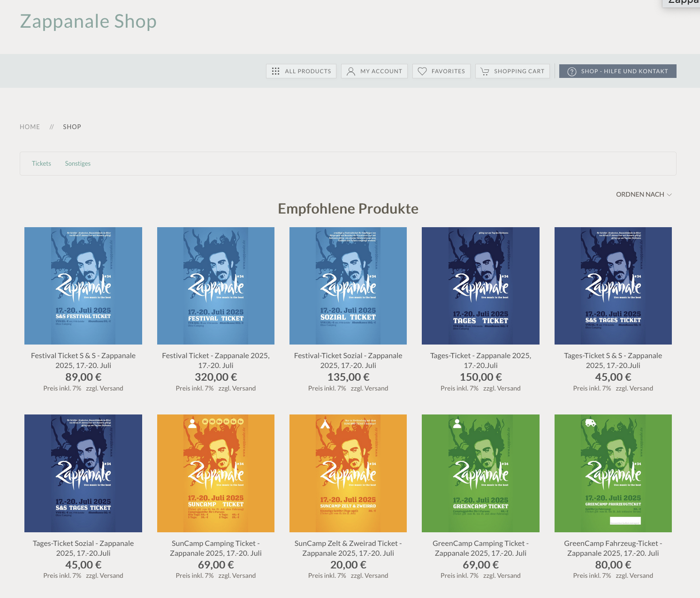Click 'SunCamp Zelt & Zweirad Ticket' title
Viewport: 700px width, 598px height.
point(348,548)
